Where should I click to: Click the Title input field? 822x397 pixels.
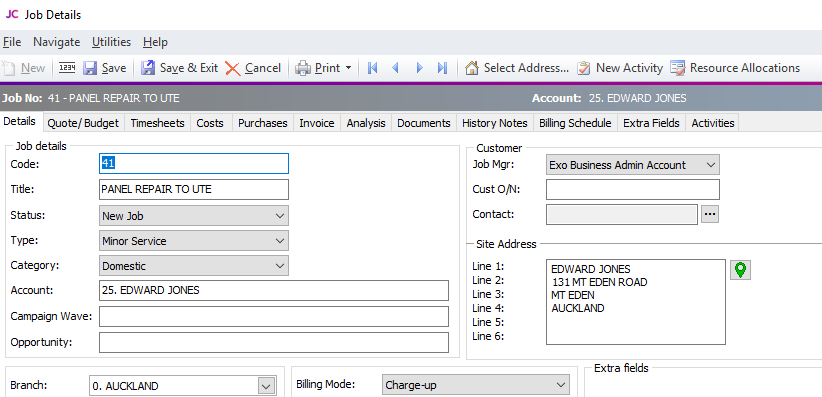(x=193, y=189)
